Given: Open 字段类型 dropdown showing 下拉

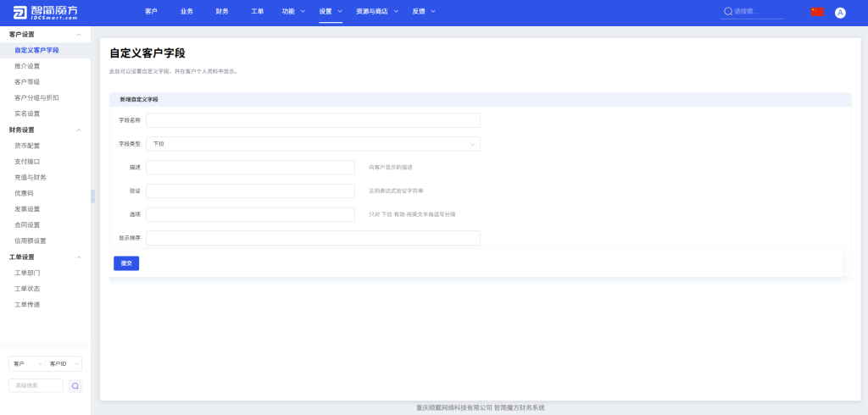Looking at the screenshot, I should [x=313, y=144].
